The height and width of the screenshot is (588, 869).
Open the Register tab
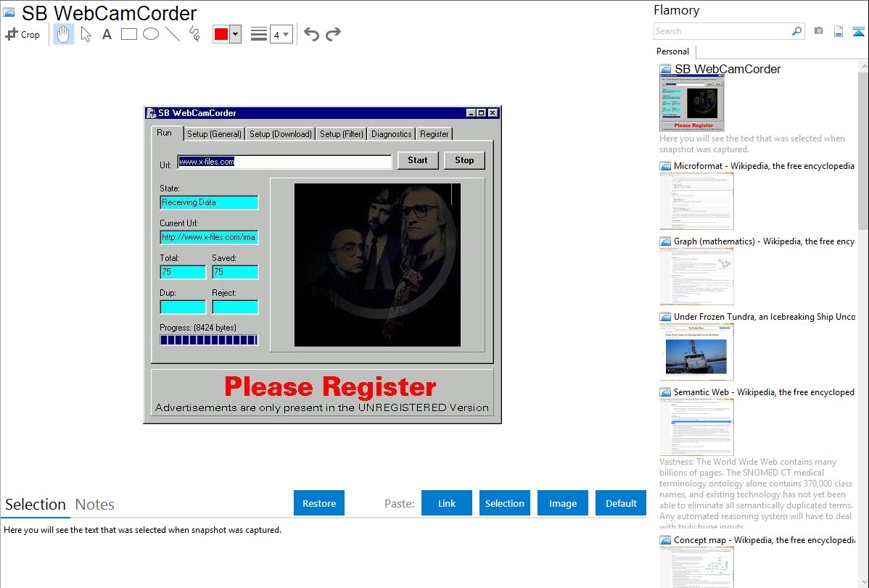(x=434, y=134)
